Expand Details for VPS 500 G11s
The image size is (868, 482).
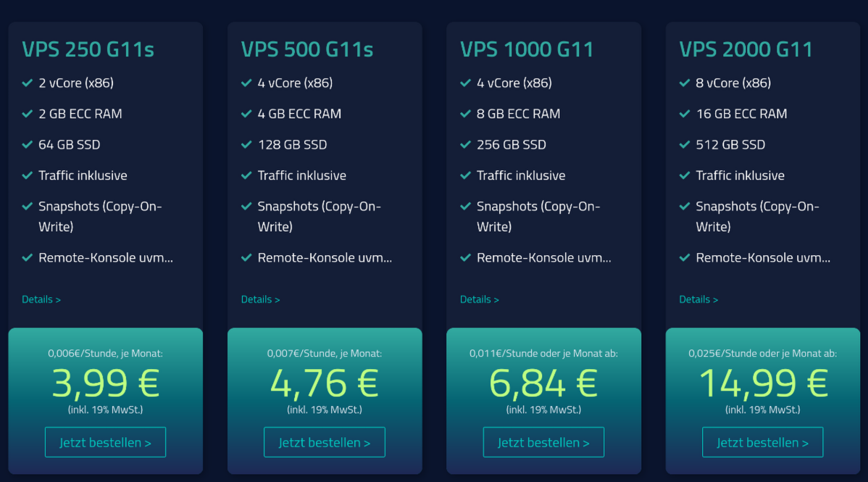[x=260, y=299]
